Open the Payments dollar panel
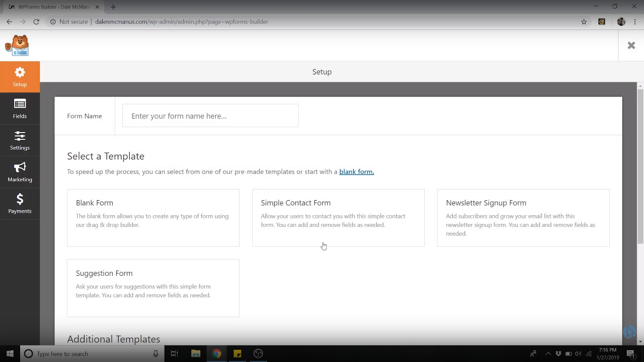Image resolution: width=644 pixels, height=362 pixels. coord(20,204)
